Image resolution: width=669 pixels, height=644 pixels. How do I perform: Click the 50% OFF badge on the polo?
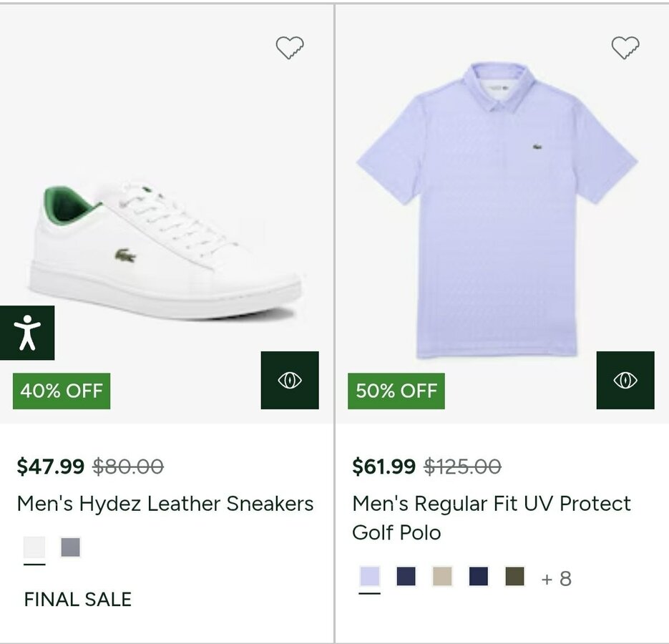396,391
